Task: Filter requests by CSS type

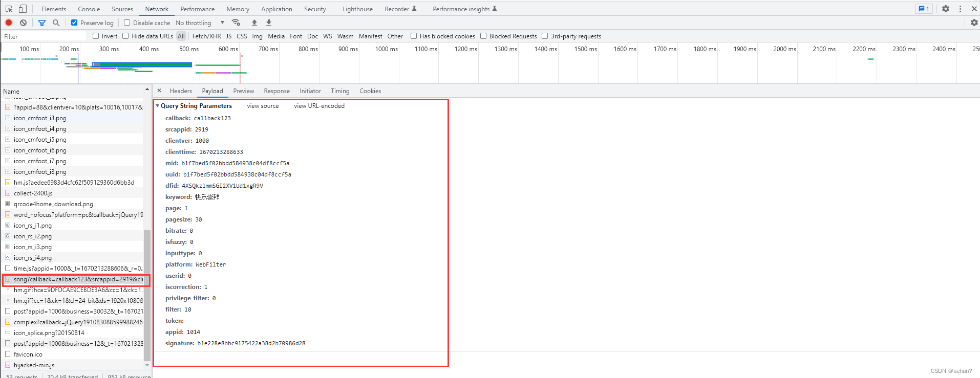Action: click(x=242, y=36)
